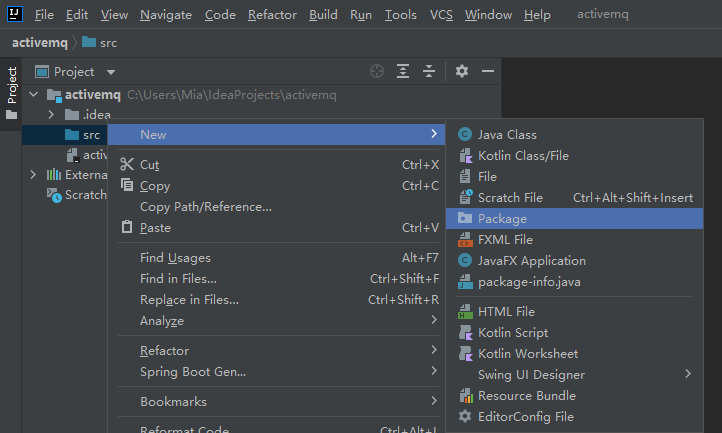This screenshot has height=433, width=722.
Task: Click the vertical Project tool window tab
Action: (12, 94)
